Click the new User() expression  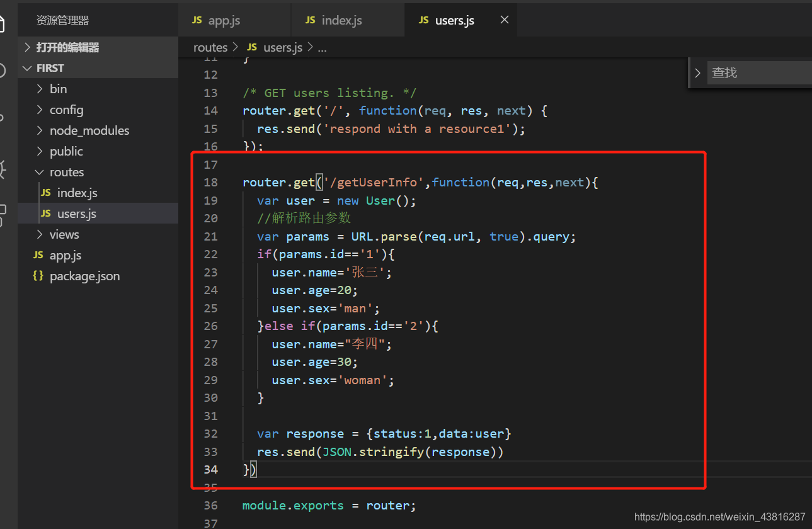[x=374, y=200]
